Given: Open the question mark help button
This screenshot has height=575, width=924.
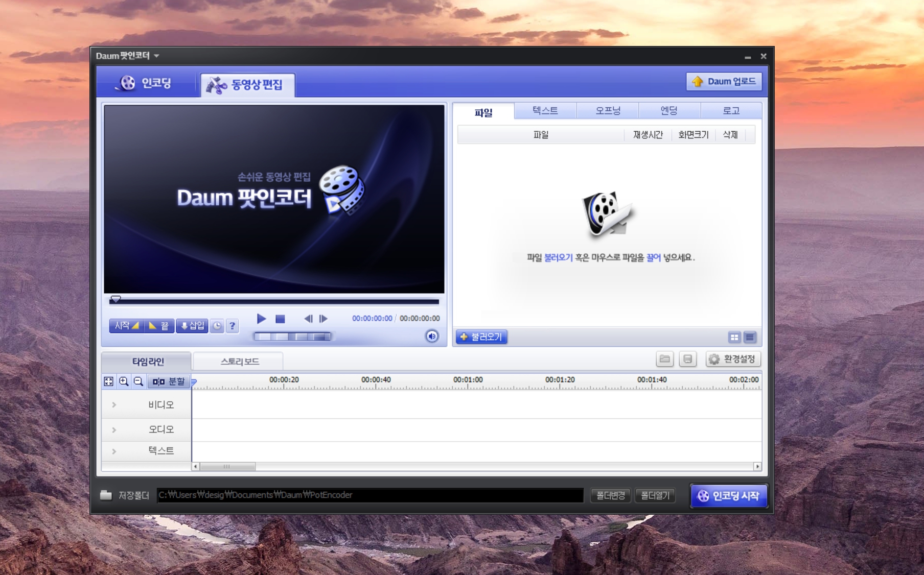Looking at the screenshot, I should pos(233,326).
